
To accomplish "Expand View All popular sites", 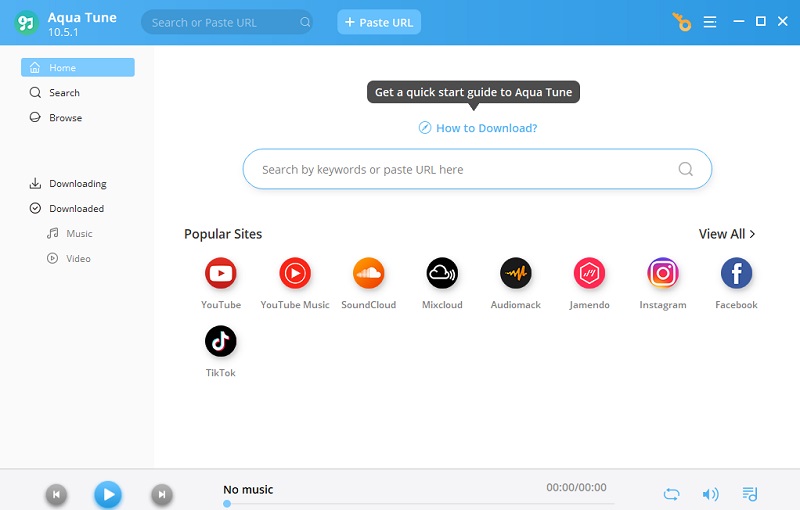I will [727, 234].
